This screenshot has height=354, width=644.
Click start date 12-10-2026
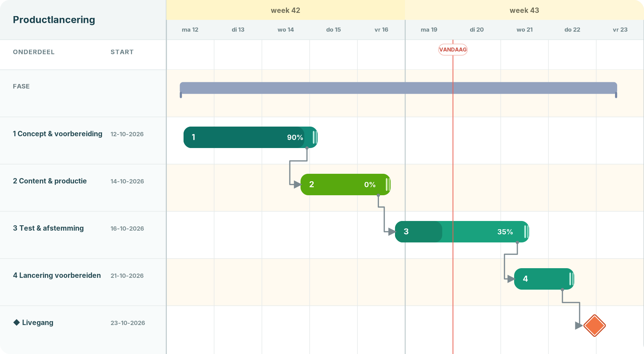pyautogui.click(x=127, y=134)
